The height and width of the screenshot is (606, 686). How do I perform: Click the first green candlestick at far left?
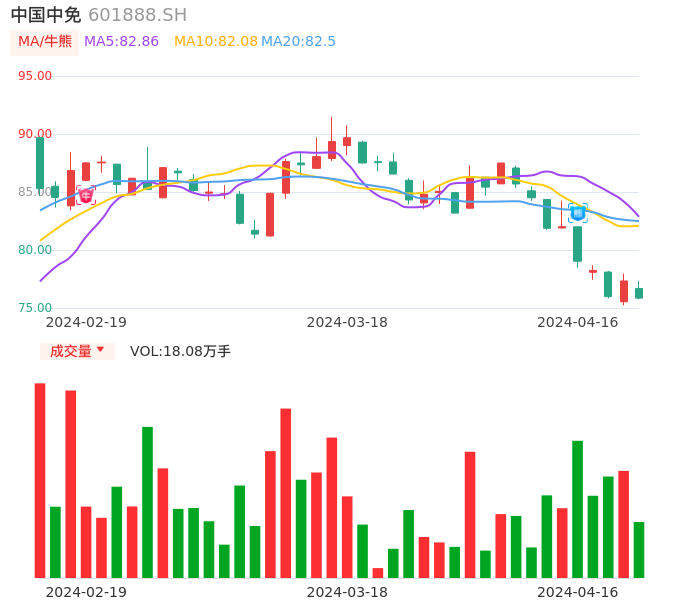tap(40, 163)
